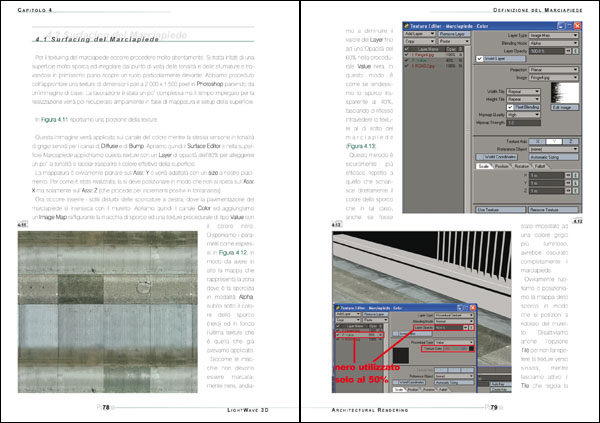Image resolution: width=600 pixels, height=423 pixels.
Task: Click Layer Opacity mini-slider arrows, figure 4.12 editor
Action: 568,51
